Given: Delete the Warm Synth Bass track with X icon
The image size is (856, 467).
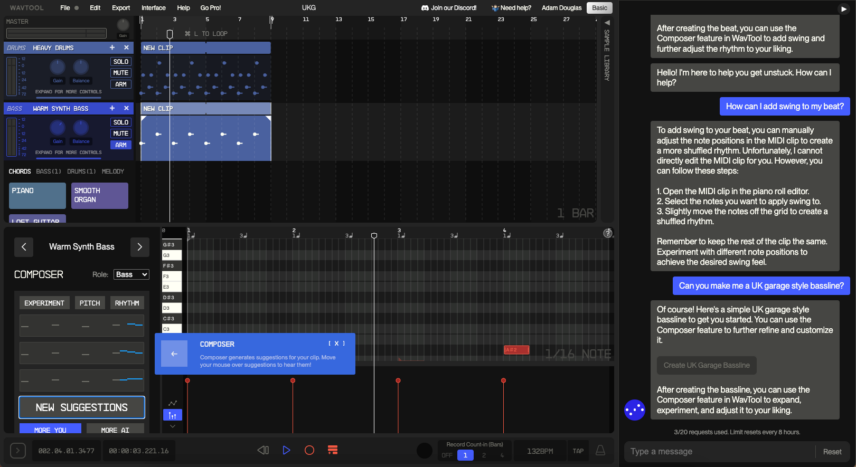Looking at the screenshot, I should click(x=126, y=108).
